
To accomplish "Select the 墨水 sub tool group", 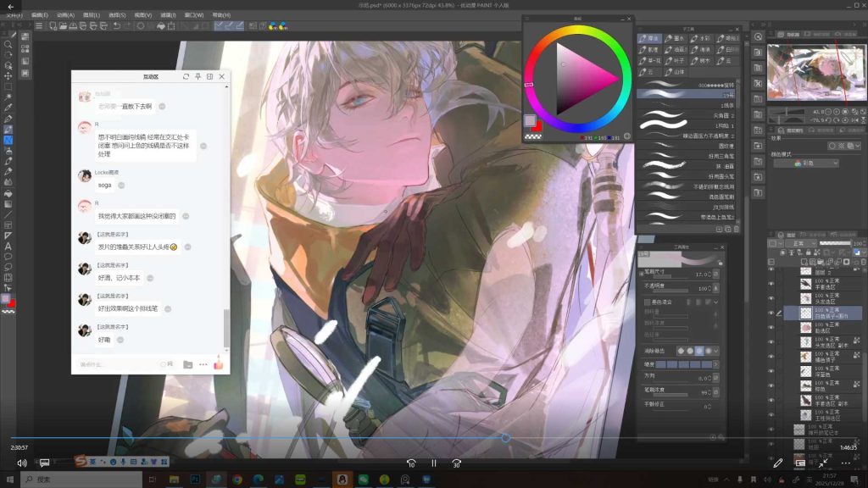I will (676, 39).
